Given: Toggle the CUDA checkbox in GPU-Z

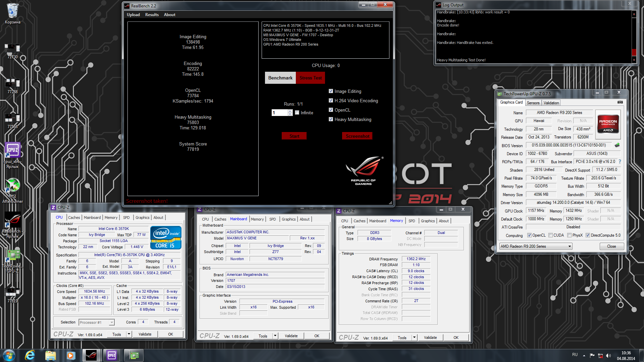Looking at the screenshot, I should tap(550, 235).
